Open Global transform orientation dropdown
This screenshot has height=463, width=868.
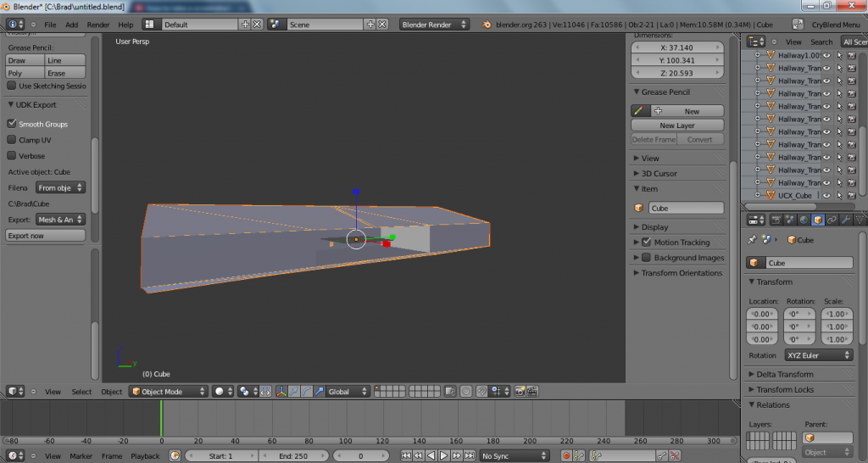coord(348,392)
